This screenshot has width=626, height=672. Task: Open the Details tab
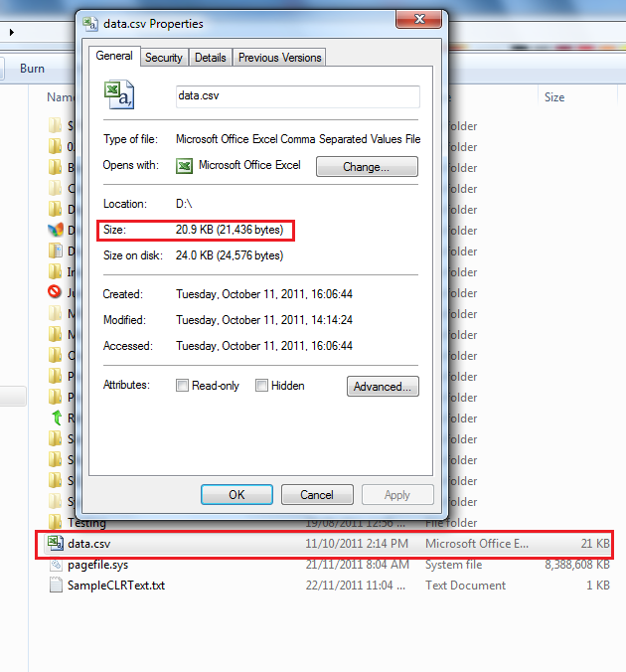pos(210,58)
